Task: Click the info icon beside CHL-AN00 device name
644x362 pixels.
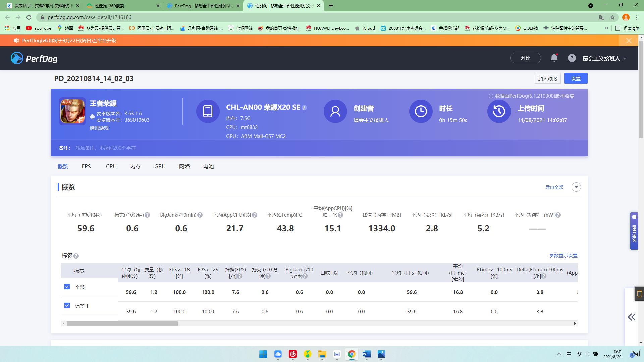Action: [304, 108]
